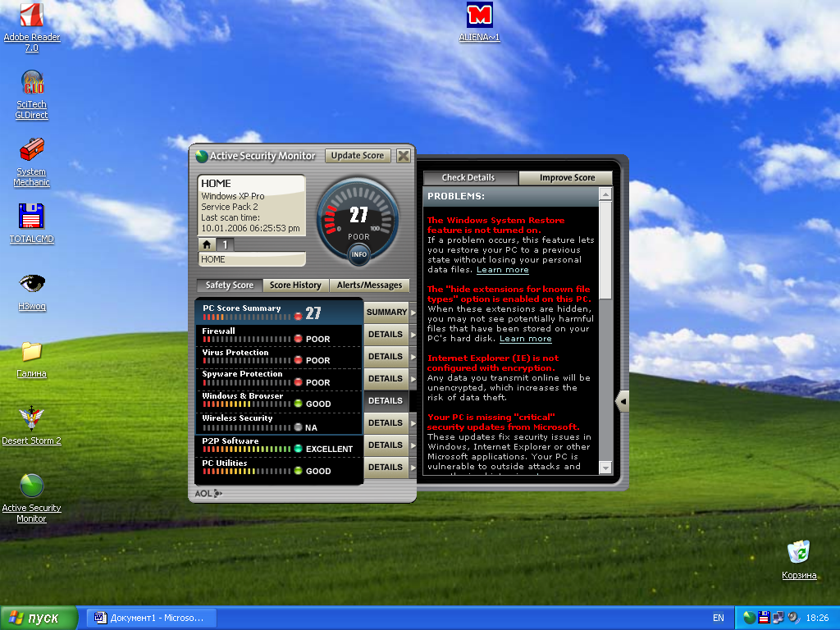
Task: Expand PC Utilities DETAILS arrow
Action: point(413,468)
